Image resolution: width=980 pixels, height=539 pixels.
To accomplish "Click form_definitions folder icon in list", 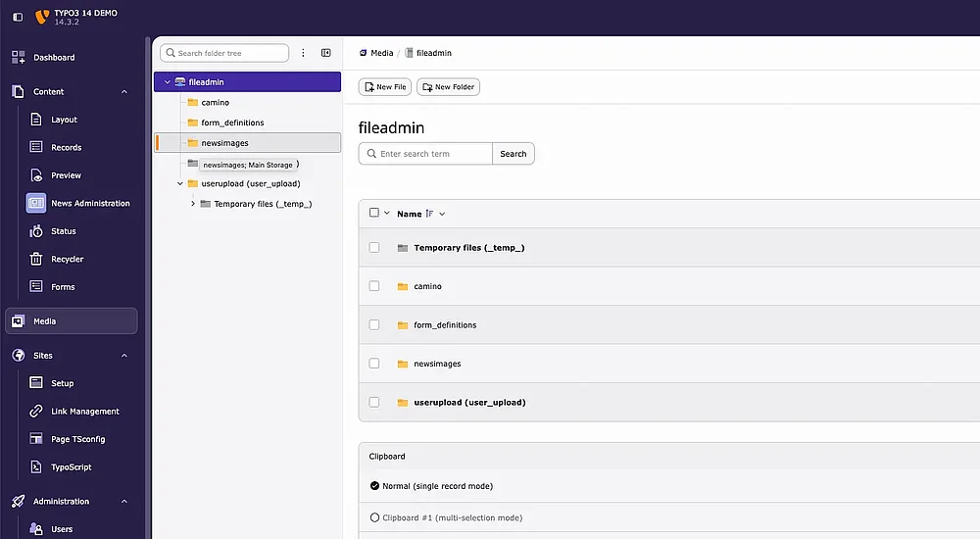I will click(403, 325).
